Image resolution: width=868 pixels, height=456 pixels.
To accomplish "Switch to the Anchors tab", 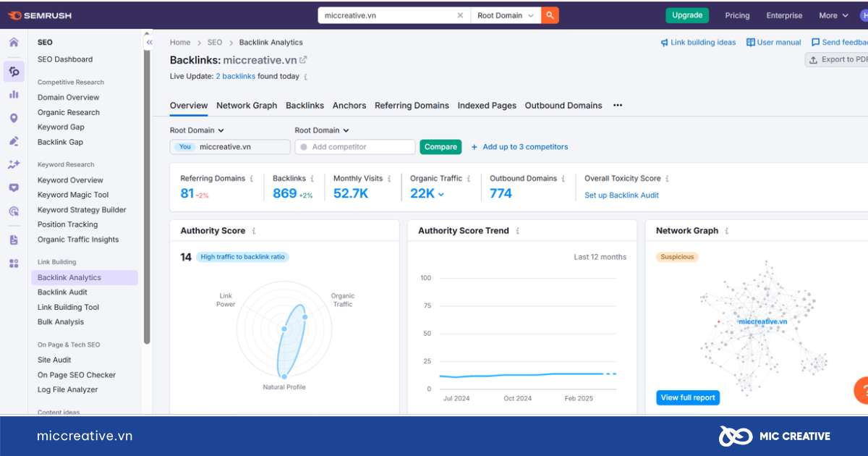I will pyautogui.click(x=349, y=106).
